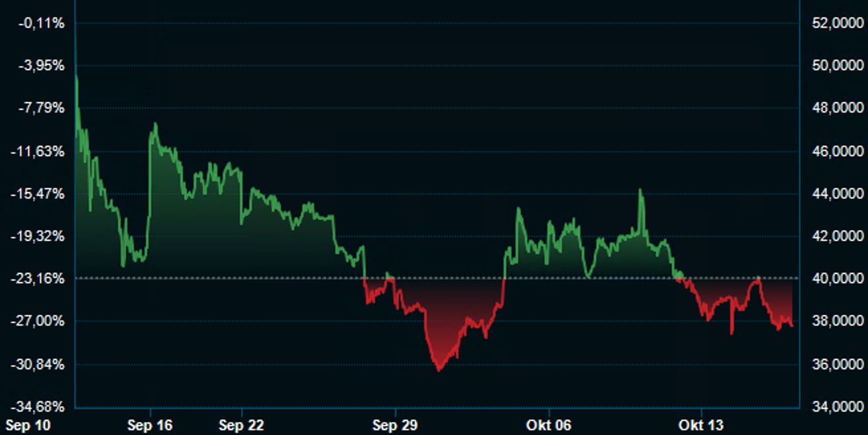Click the -11,63% percentage label

tap(41, 152)
